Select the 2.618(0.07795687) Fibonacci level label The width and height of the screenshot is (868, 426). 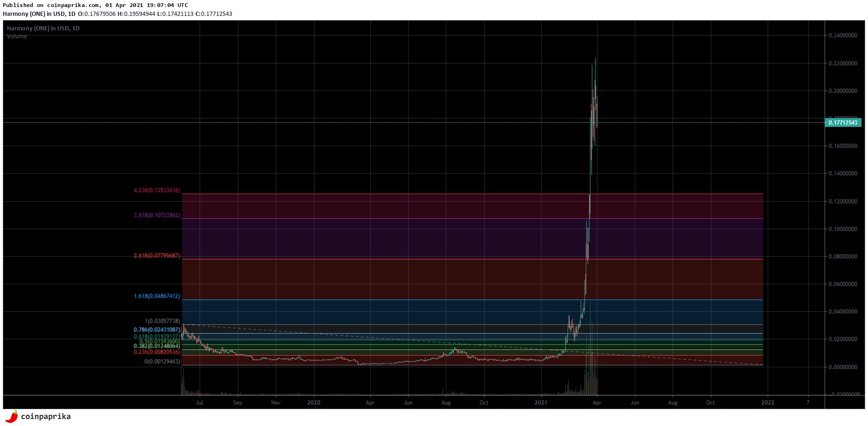157,256
